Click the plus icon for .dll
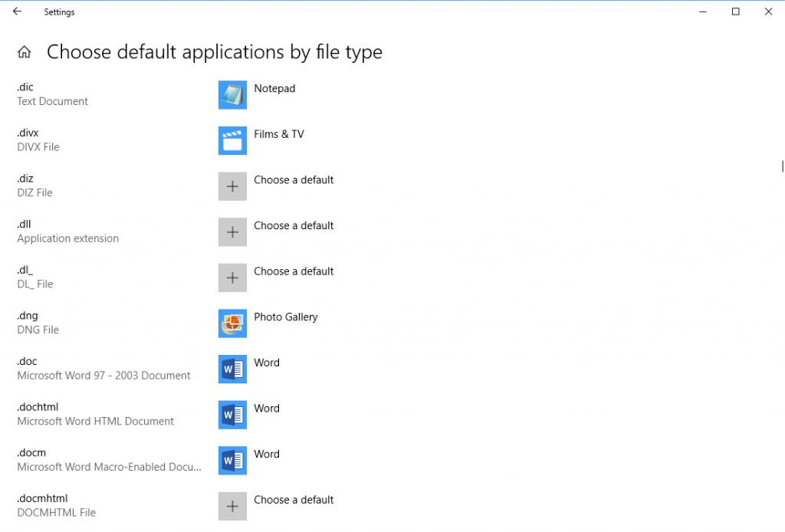The image size is (785, 532). [x=232, y=232]
